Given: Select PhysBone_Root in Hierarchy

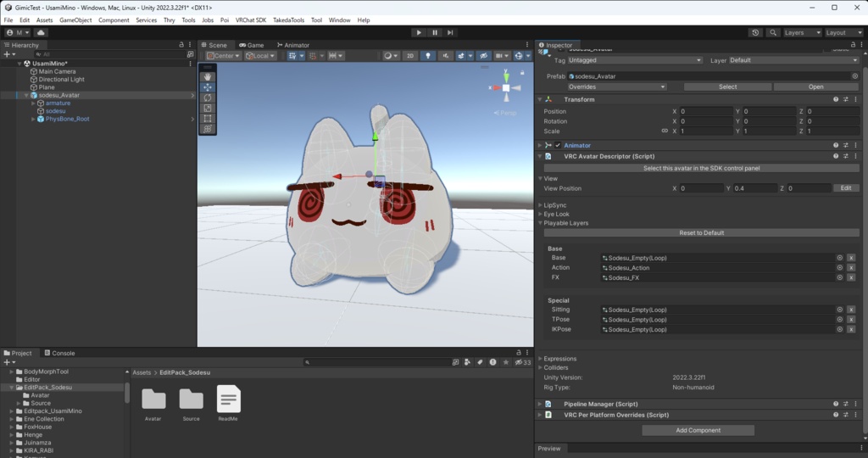Looking at the screenshot, I should click(x=67, y=119).
